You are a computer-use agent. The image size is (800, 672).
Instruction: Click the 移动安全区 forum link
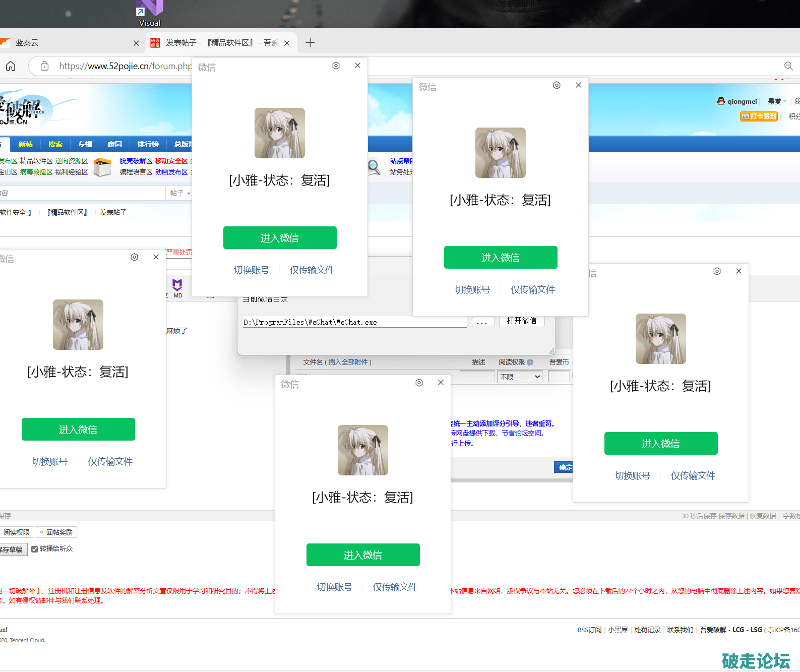(x=171, y=161)
